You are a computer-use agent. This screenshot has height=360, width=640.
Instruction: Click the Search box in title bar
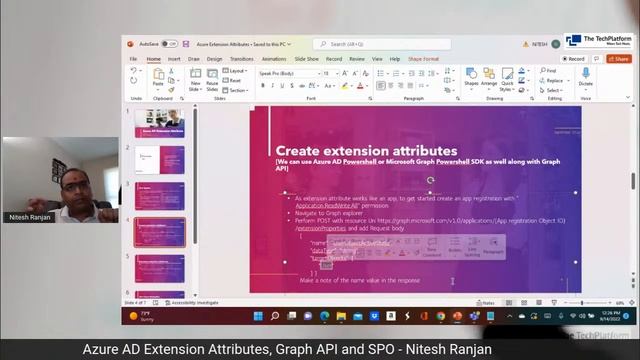[382, 44]
